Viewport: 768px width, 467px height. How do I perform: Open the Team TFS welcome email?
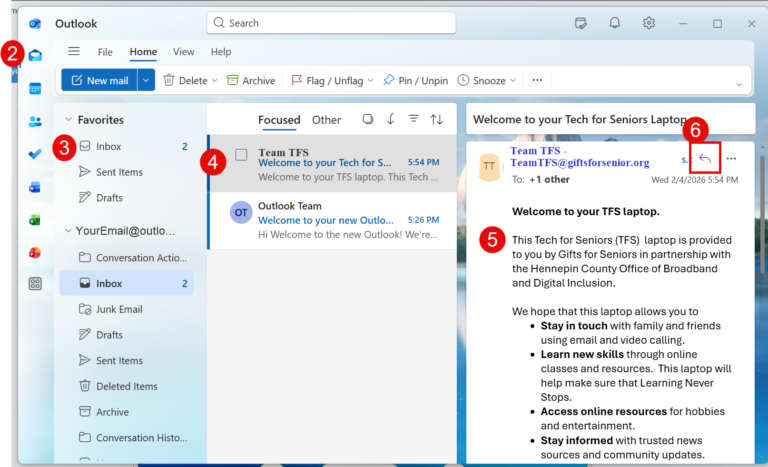333,164
